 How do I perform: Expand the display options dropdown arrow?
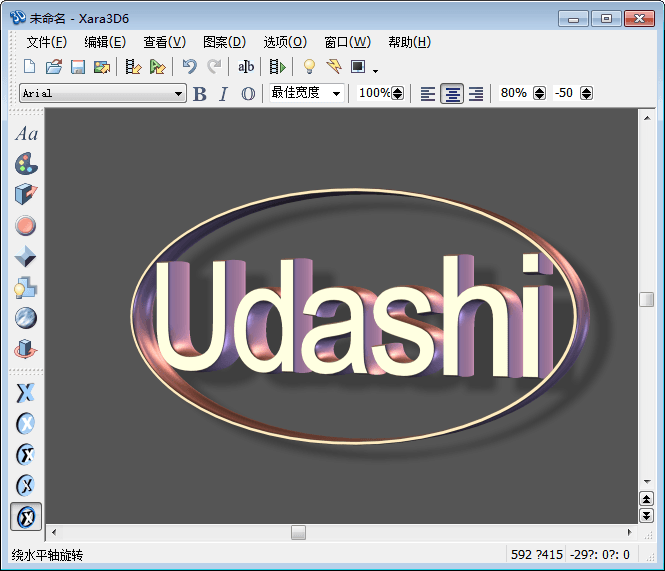[375, 70]
